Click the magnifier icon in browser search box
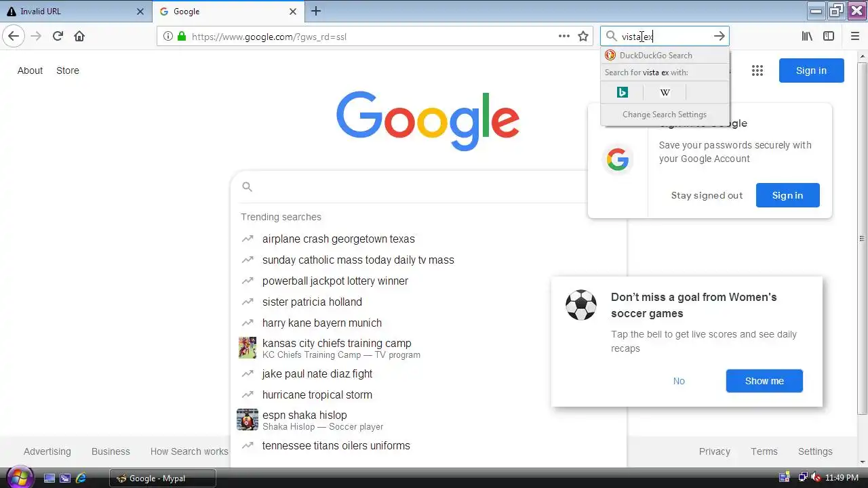868x488 pixels. [x=611, y=36]
